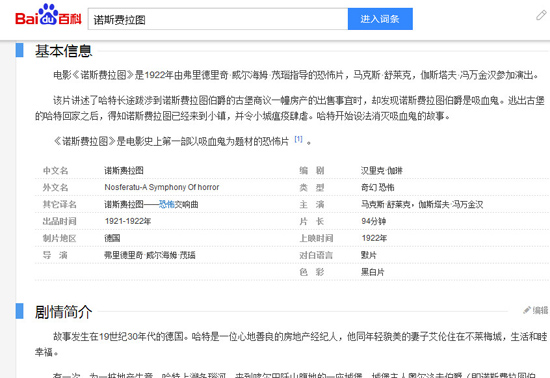The image size is (550, 378).
Task: Click the 默片 value
Action: tap(369, 255)
